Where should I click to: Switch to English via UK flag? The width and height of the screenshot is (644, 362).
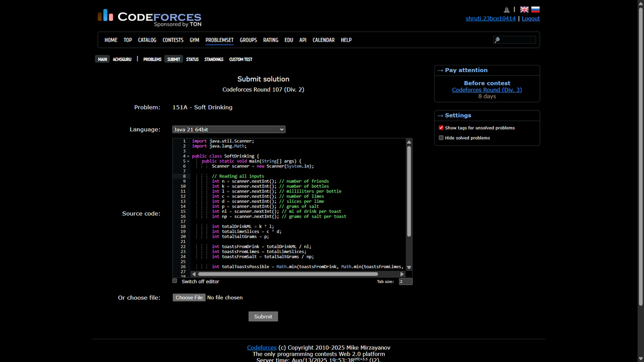coord(524,10)
